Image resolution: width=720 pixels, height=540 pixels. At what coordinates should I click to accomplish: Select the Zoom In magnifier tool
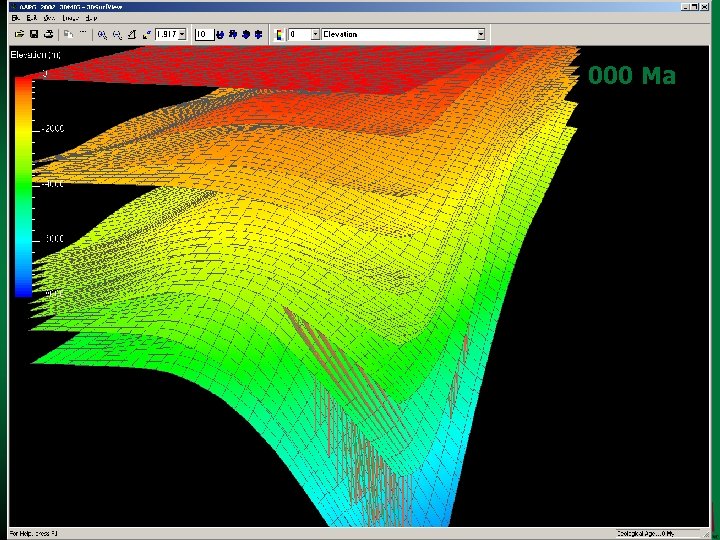click(101, 34)
